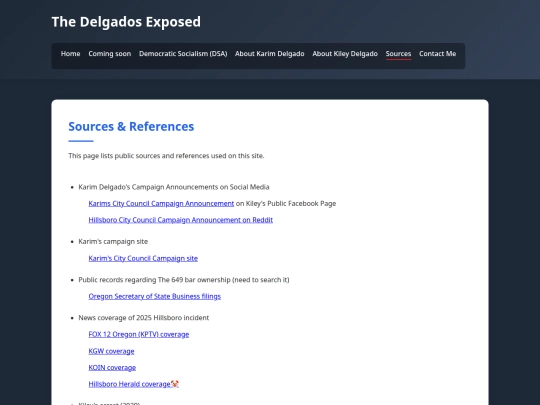Viewport: 540px width, 405px height.
Task: Click 'News coverage of 2025 Hillsboro incident' text
Action: click(x=144, y=318)
